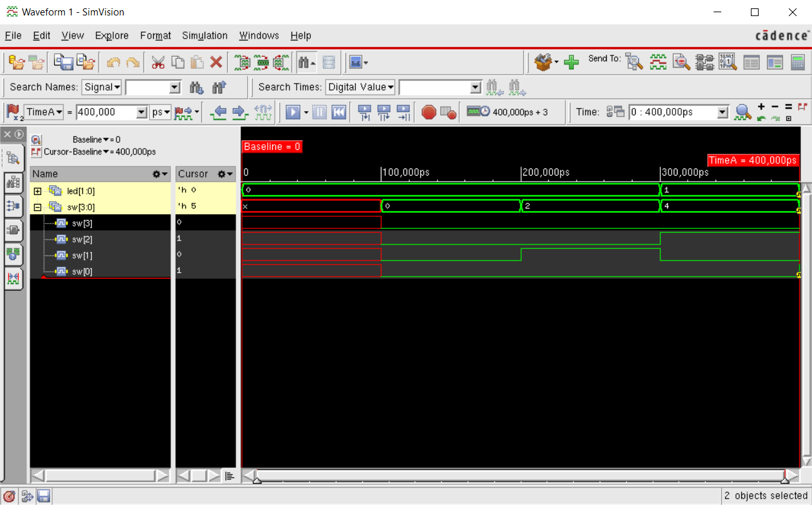Click the zoom magnifier next to Time field
812x505 pixels.
pos(743,112)
